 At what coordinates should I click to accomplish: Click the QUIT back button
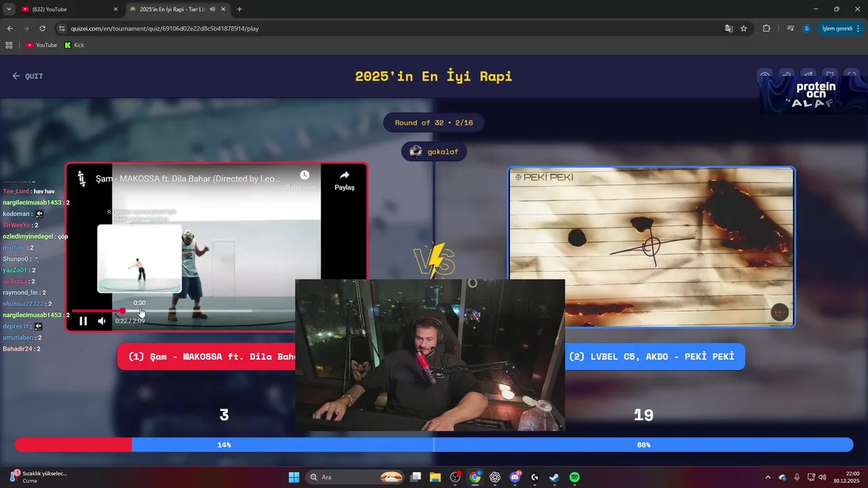click(27, 76)
